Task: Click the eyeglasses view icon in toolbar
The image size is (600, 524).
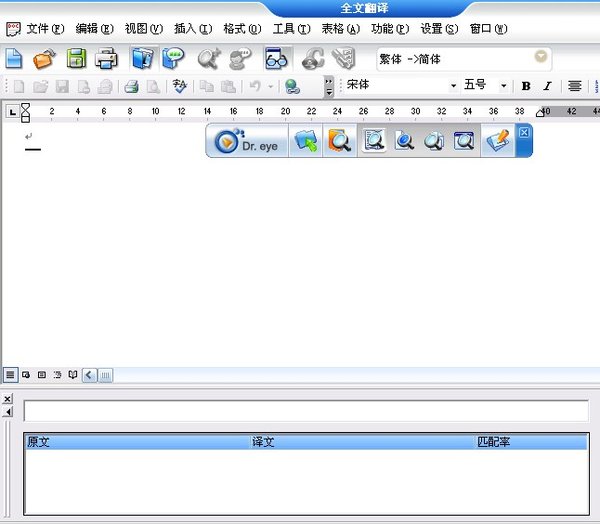Action: coord(276,59)
